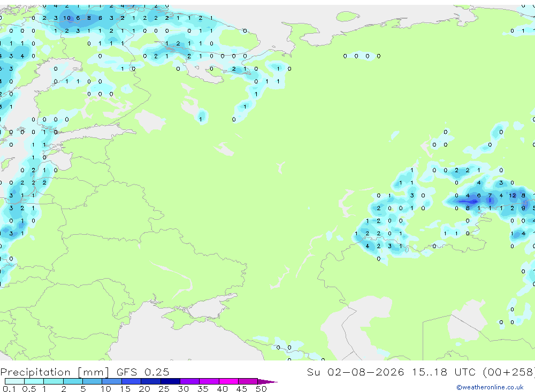Click the "35" tick label under the color scale
This screenshot has width=535, height=392.
pos(203,389)
